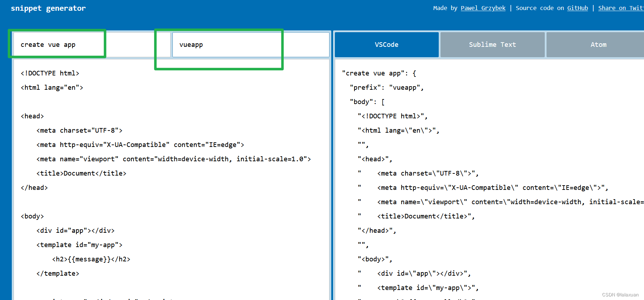Click the <title>Document</title> line in editor

point(81,173)
